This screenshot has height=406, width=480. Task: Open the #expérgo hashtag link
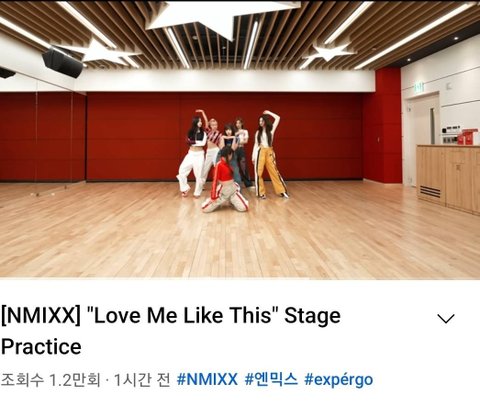click(338, 380)
